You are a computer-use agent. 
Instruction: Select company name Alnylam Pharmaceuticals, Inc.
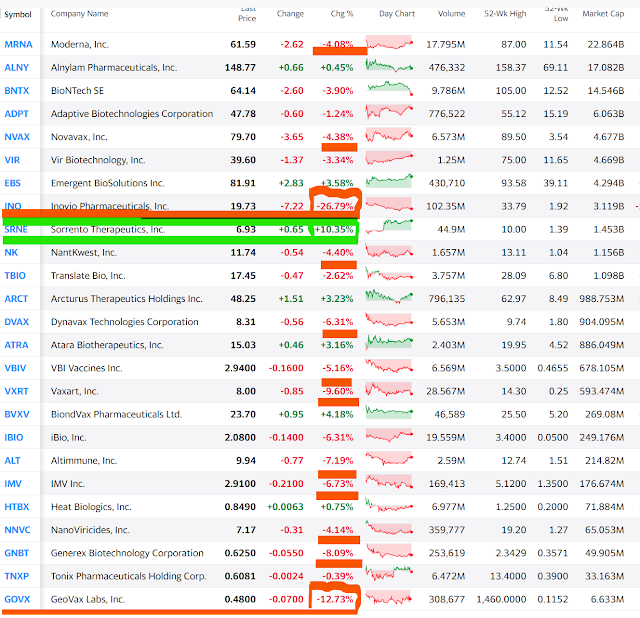tap(114, 67)
